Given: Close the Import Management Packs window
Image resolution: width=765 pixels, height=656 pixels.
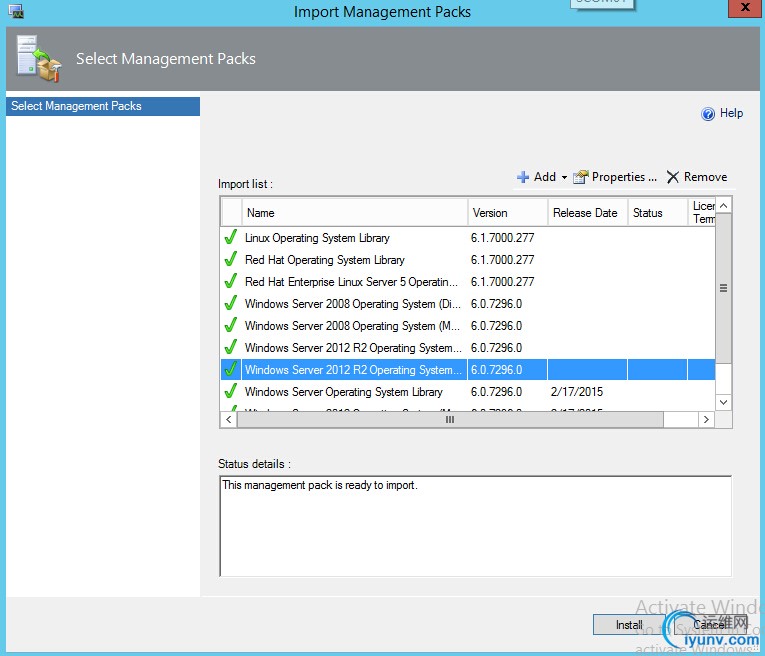Looking at the screenshot, I should [745, 8].
